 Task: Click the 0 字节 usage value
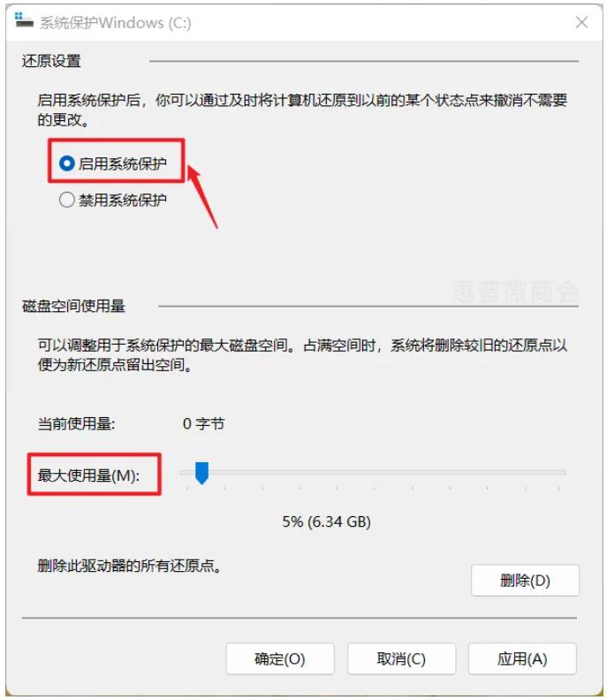[x=203, y=423]
